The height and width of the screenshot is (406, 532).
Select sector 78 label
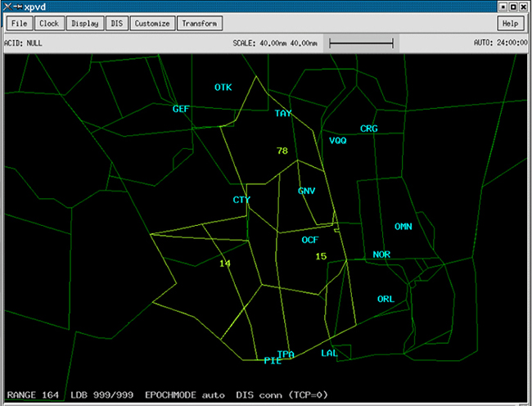tap(282, 151)
